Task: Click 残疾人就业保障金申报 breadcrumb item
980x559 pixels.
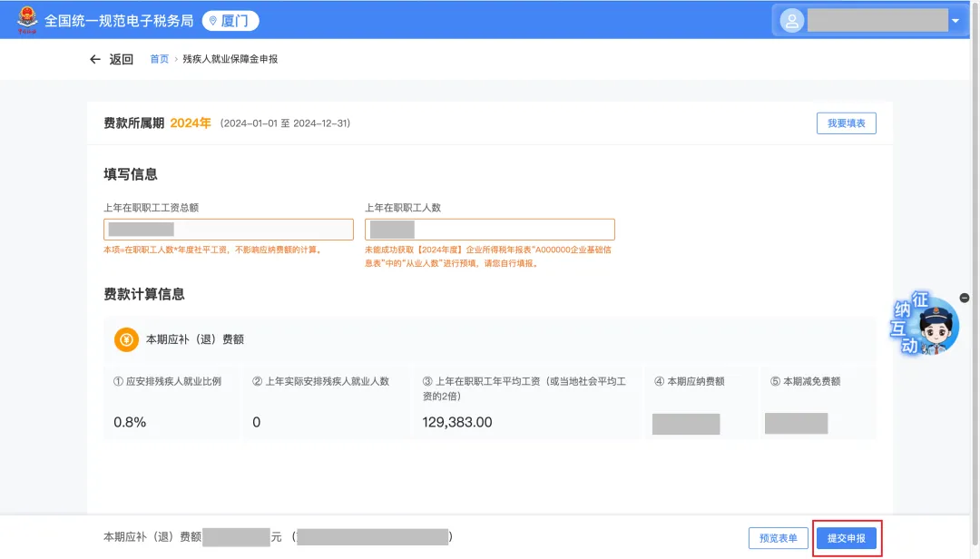Action: [230, 59]
